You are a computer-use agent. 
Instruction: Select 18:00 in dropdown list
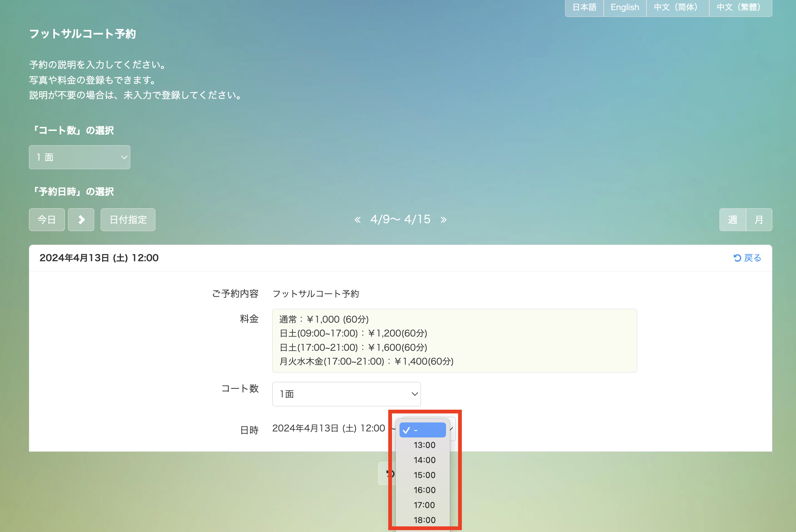point(424,520)
